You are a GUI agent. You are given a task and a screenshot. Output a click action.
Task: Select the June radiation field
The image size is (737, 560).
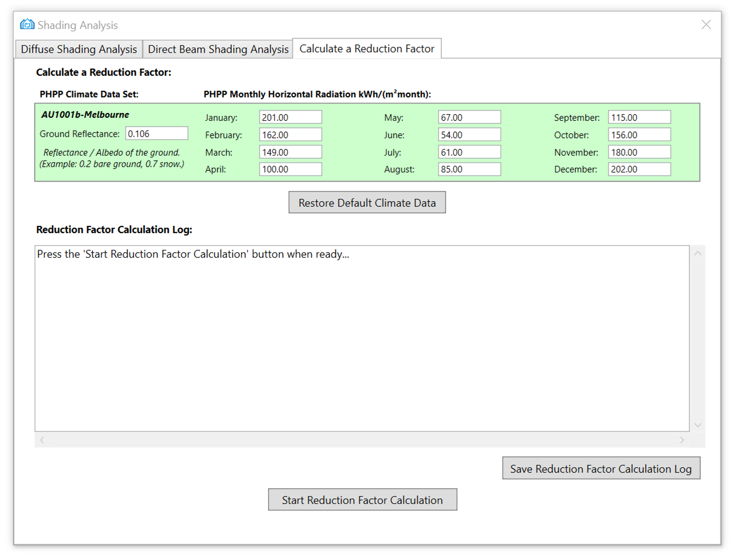point(469,134)
